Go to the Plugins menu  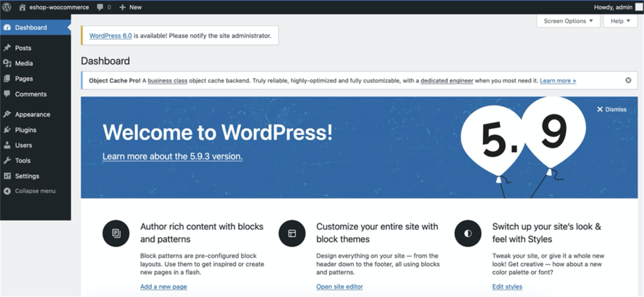(x=35, y=130)
